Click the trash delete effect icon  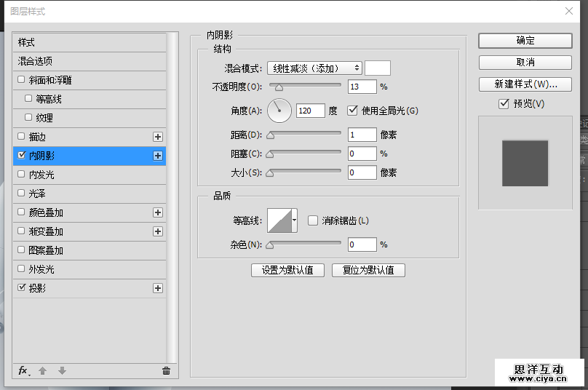tap(166, 370)
